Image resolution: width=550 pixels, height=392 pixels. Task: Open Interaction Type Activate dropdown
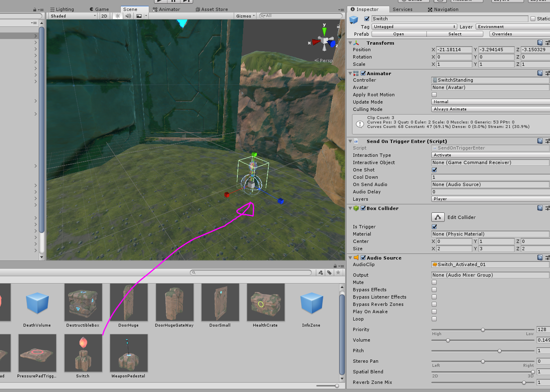click(x=490, y=155)
